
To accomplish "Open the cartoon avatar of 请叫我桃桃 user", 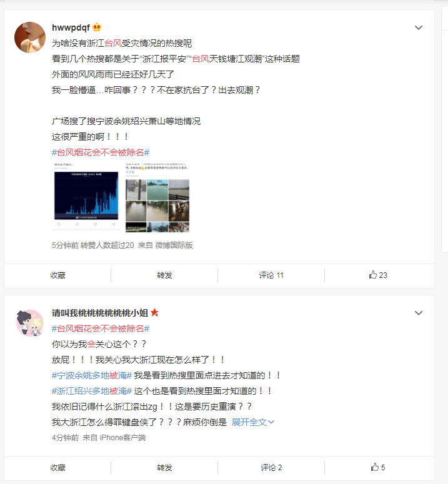I will [30, 323].
